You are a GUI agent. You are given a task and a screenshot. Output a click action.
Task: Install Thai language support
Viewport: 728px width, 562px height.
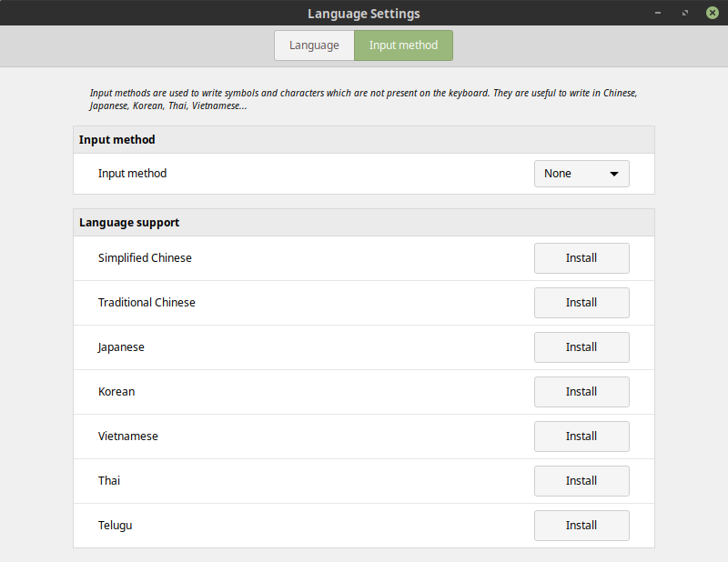(x=581, y=481)
